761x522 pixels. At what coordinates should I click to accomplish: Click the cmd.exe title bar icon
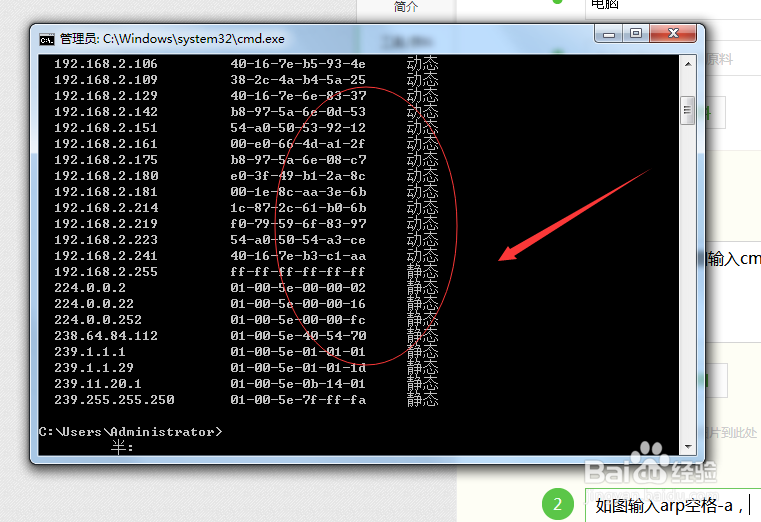coord(47,39)
